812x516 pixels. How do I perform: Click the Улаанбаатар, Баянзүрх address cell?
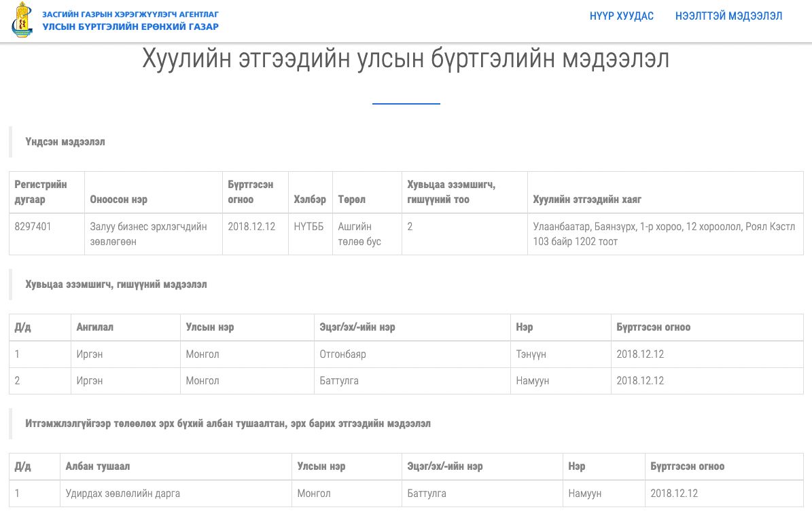[x=664, y=234]
